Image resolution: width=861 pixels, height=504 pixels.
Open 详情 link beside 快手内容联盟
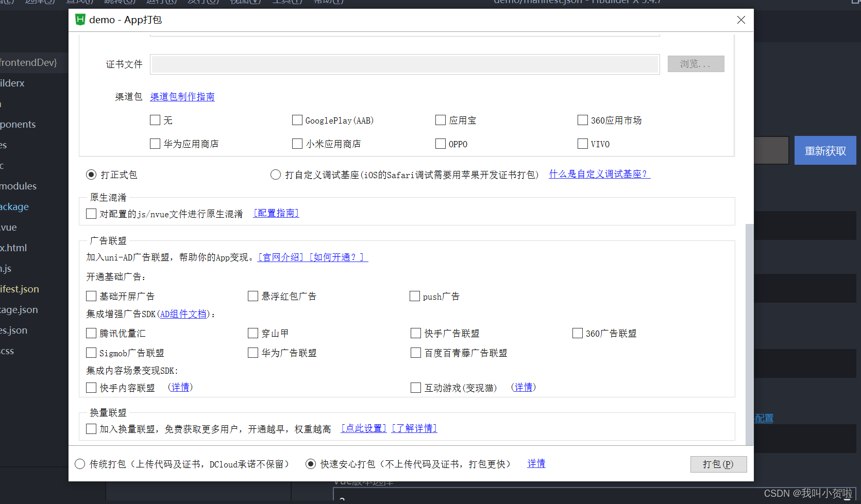pyautogui.click(x=180, y=387)
